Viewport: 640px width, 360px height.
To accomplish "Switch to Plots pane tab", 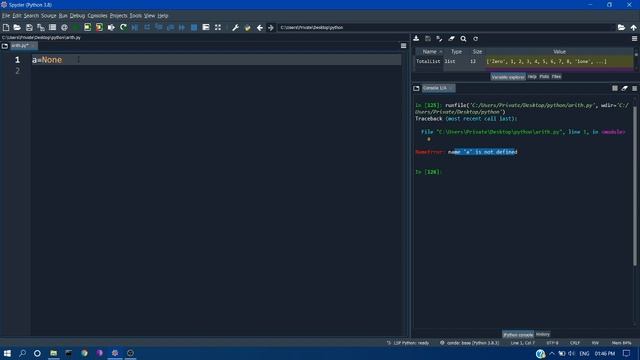I will click(544, 76).
